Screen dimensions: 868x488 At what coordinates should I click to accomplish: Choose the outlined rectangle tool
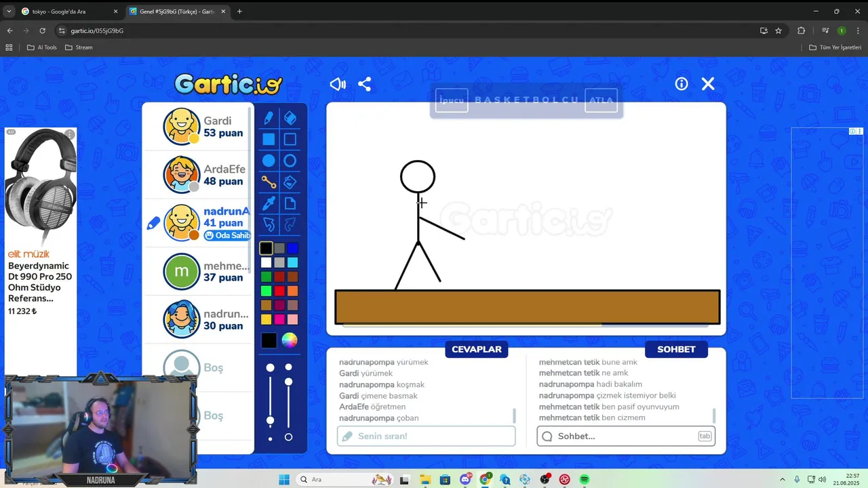click(x=290, y=140)
